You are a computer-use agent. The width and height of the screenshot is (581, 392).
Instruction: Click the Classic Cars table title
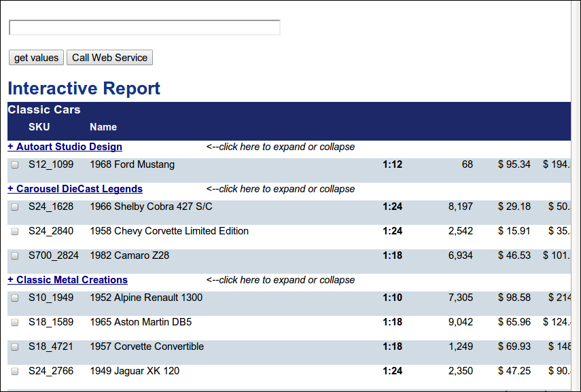[x=44, y=109]
